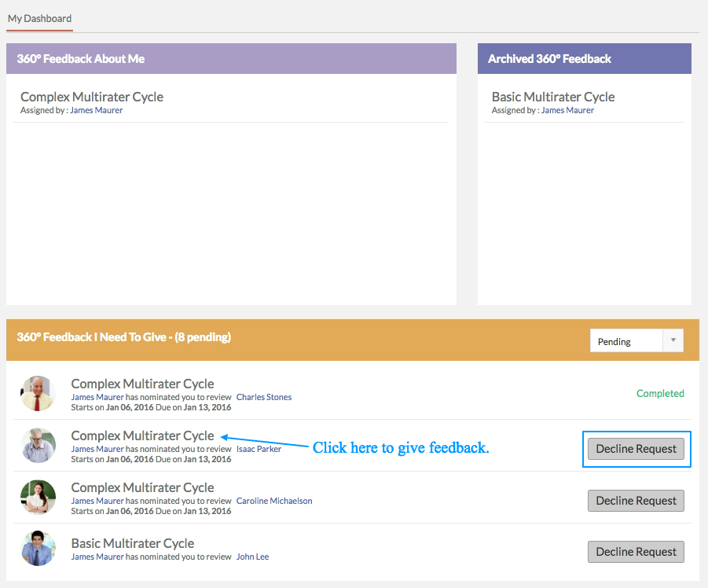Click the green Completed status text
Screen dimensions: 708x588
coord(660,393)
